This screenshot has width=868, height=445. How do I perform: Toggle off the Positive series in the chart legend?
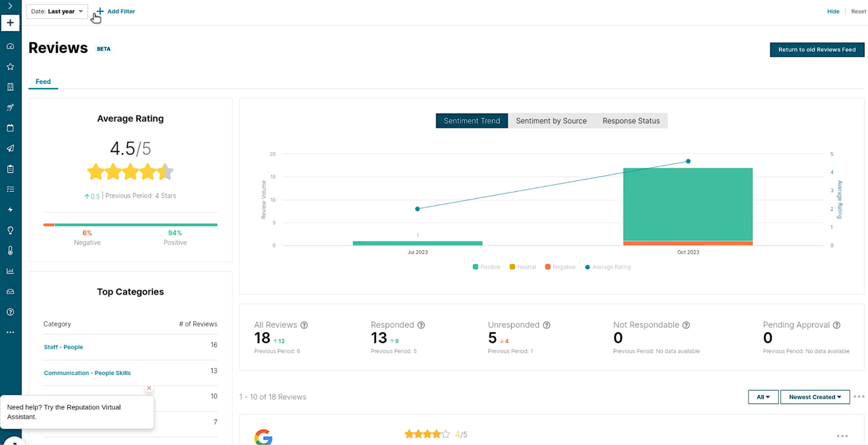[x=486, y=267]
